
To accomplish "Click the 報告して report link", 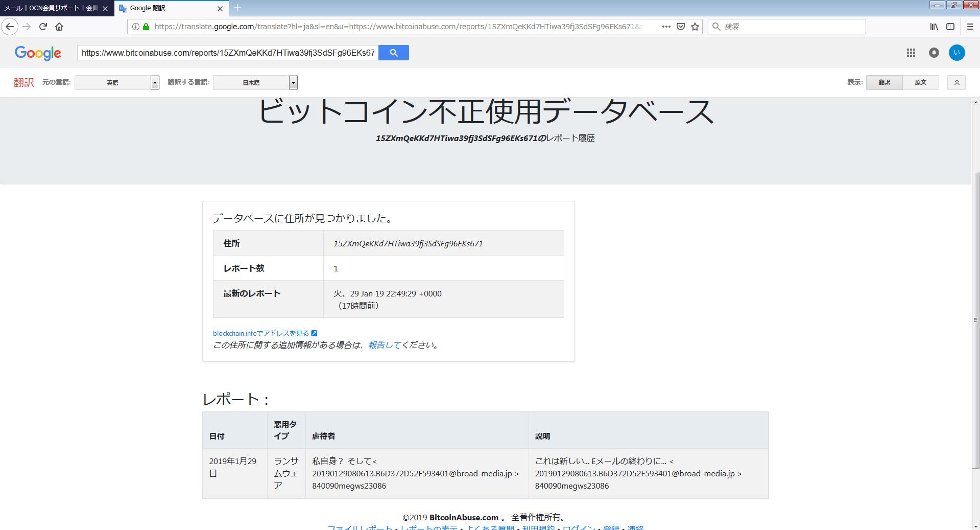I will (384, 345).
